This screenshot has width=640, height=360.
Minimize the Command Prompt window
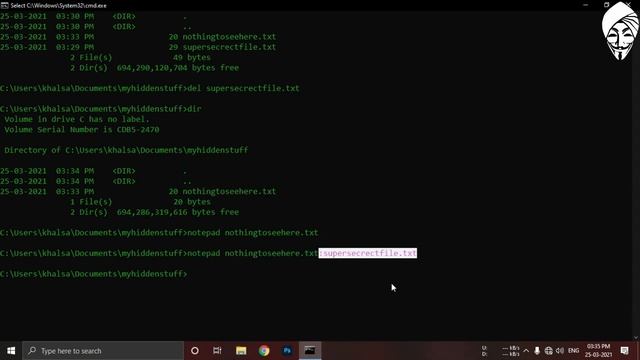coord(585,5)
